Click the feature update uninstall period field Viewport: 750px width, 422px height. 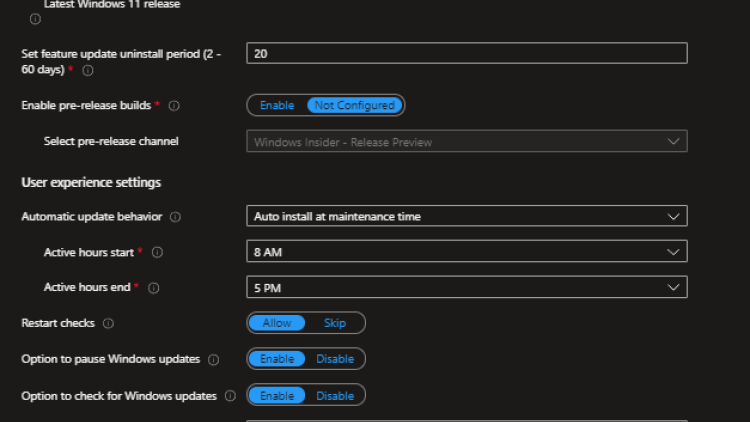point(466,54)
